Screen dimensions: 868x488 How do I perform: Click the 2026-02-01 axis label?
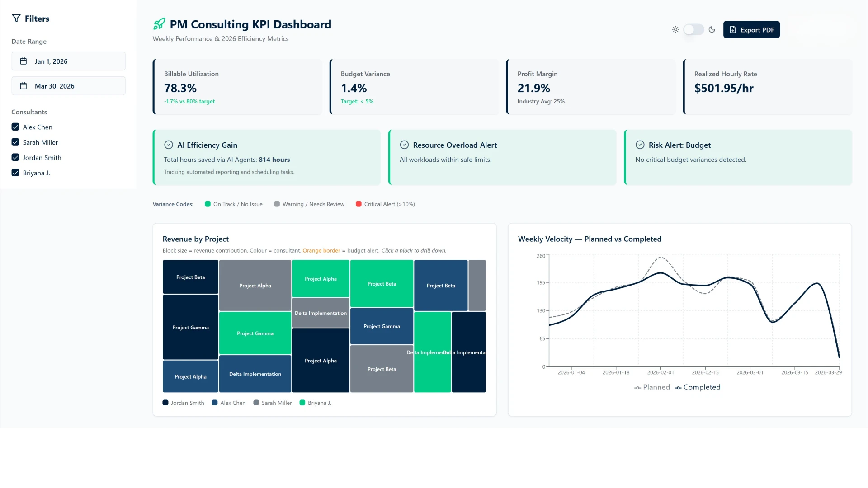(660, 373)
